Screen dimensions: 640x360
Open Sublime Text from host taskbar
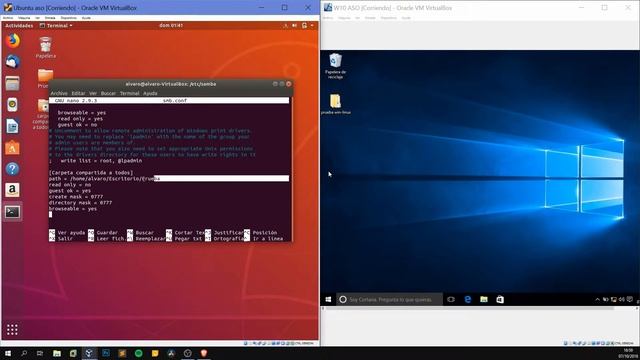coord(122,353)
